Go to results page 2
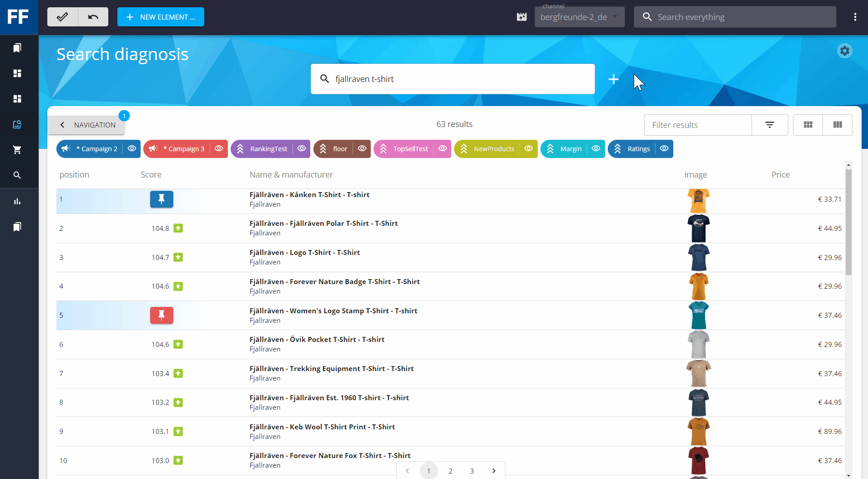The image size is (868, 479). point(450,471)
